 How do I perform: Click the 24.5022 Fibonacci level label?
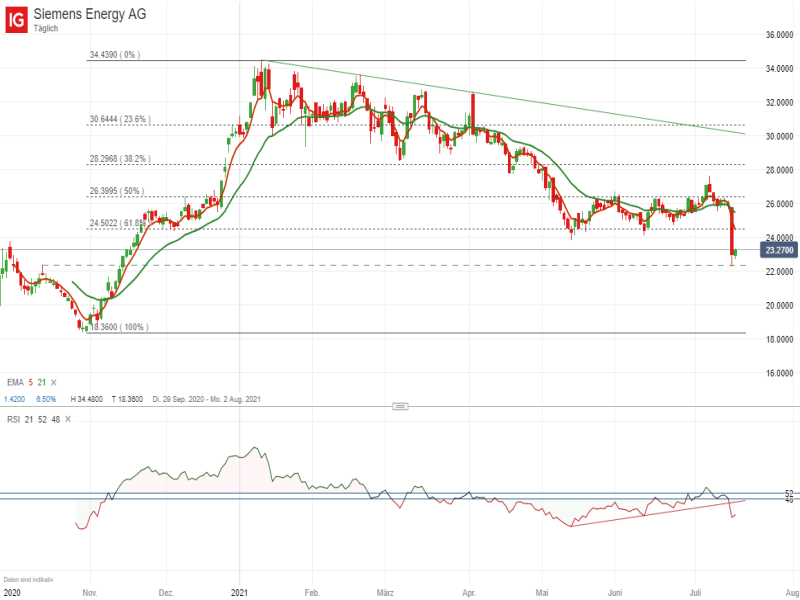118,223
